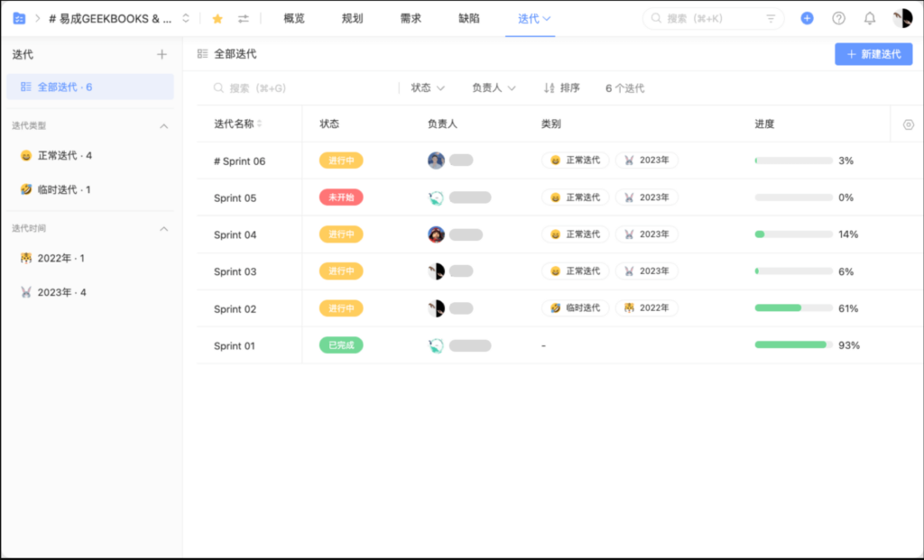Open notifications via the bell icon
This screenshot has height=560, width=924.
pyautogui.click(x=868, y=17)
